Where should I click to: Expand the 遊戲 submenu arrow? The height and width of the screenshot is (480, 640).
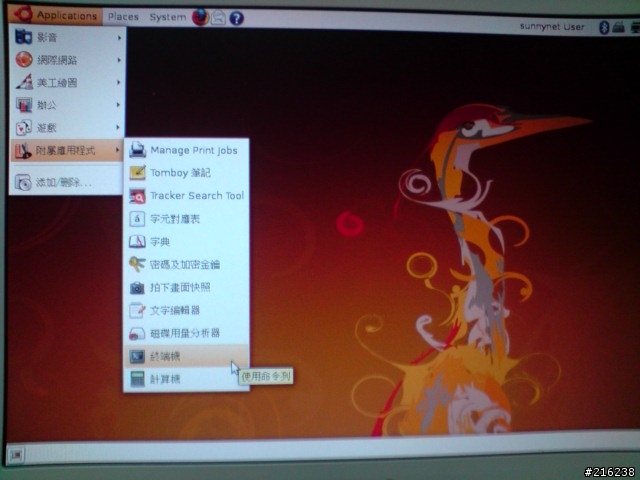(118, 127)
